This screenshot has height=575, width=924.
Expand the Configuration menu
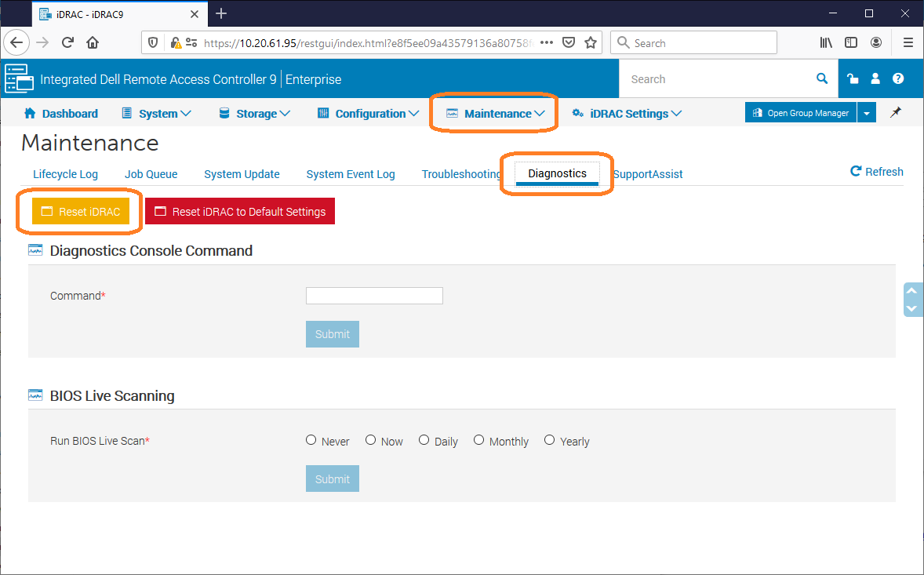369,114
